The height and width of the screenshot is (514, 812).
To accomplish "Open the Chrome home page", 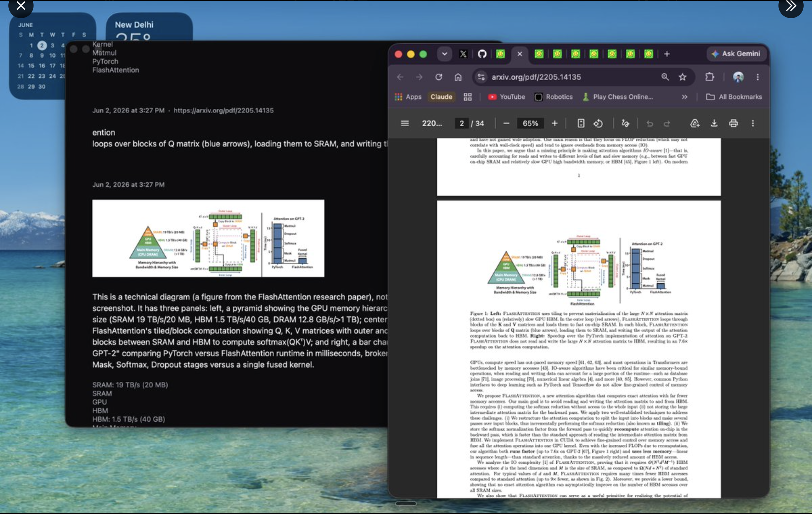I will (x=458, y=77).
